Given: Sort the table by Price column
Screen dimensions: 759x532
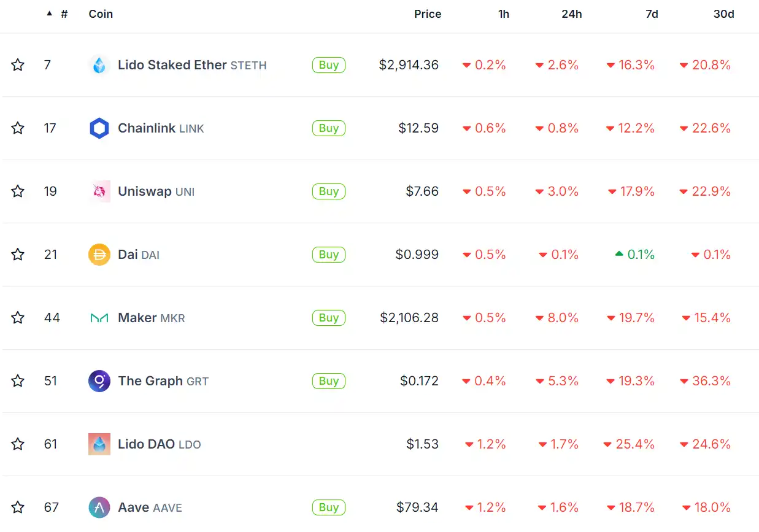Looking at the screenshot, I should click(427, 13).
